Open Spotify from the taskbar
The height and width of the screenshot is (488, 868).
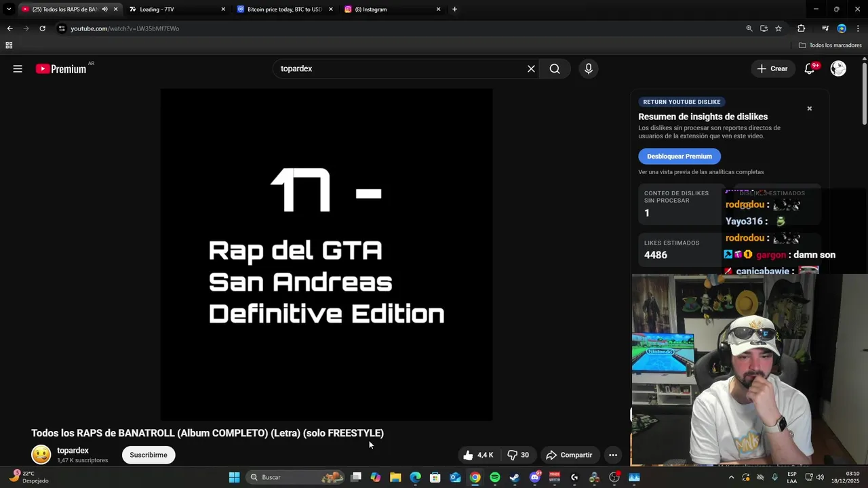tap(495, 477)
